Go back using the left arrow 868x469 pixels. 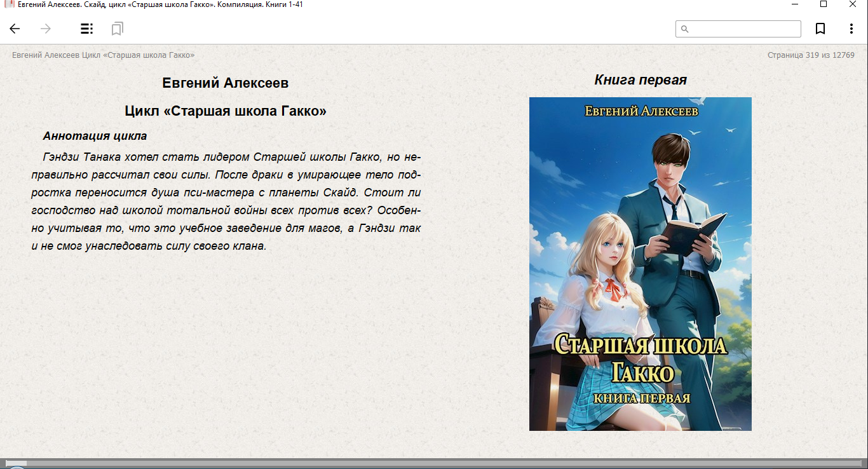pos(15,29)
